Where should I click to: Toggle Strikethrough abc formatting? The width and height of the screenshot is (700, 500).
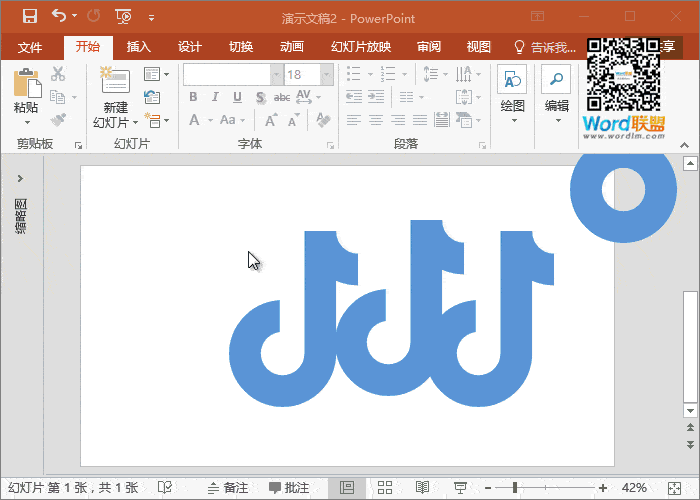(282, 97)
